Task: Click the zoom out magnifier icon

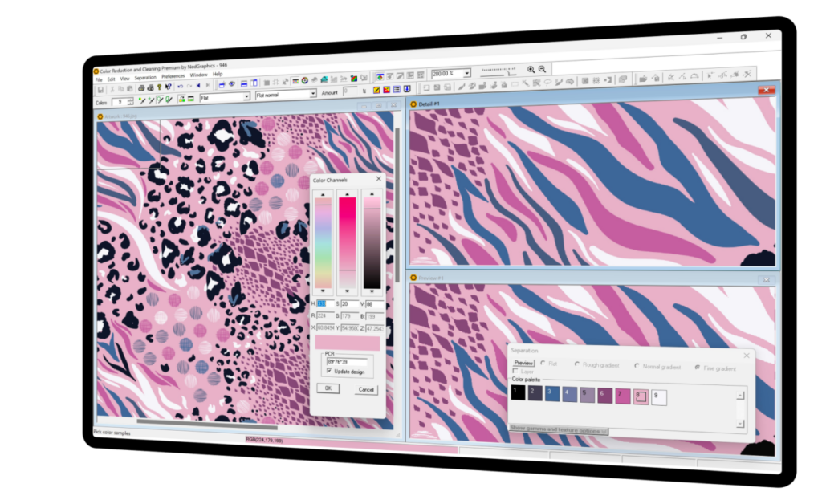Action: click(x=543, y=70)
